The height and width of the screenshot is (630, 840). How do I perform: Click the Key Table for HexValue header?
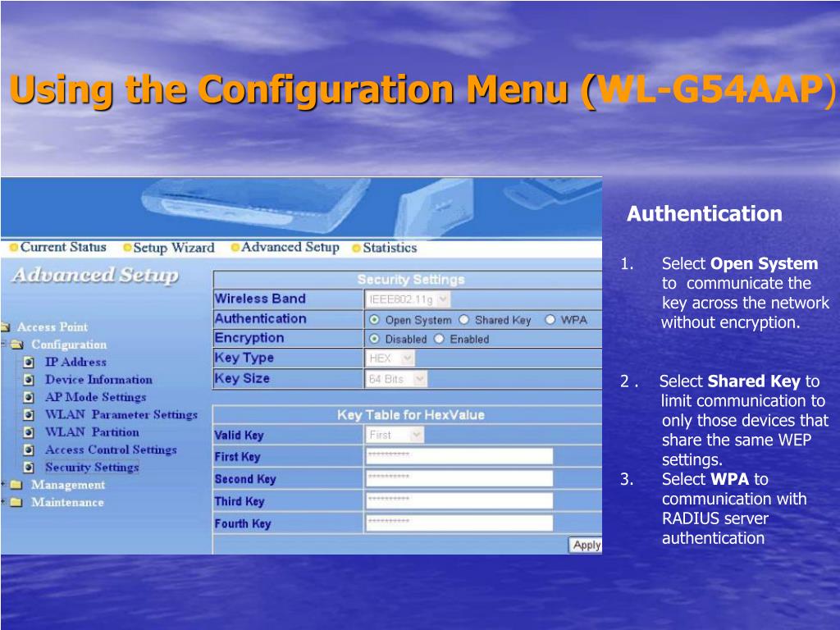tap(411, 415)
